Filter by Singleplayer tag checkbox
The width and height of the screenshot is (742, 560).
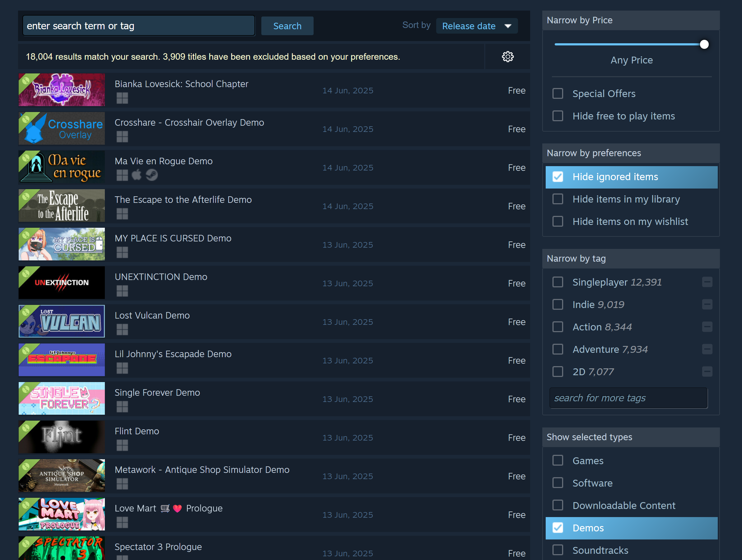click(x=558, y=282)
